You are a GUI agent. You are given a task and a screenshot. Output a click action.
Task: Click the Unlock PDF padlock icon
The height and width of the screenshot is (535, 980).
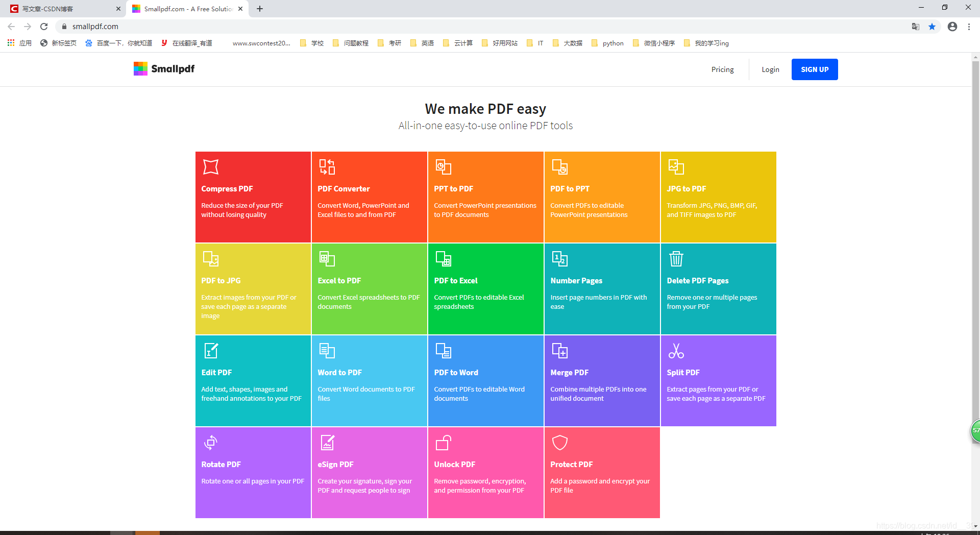pos(444,443)
